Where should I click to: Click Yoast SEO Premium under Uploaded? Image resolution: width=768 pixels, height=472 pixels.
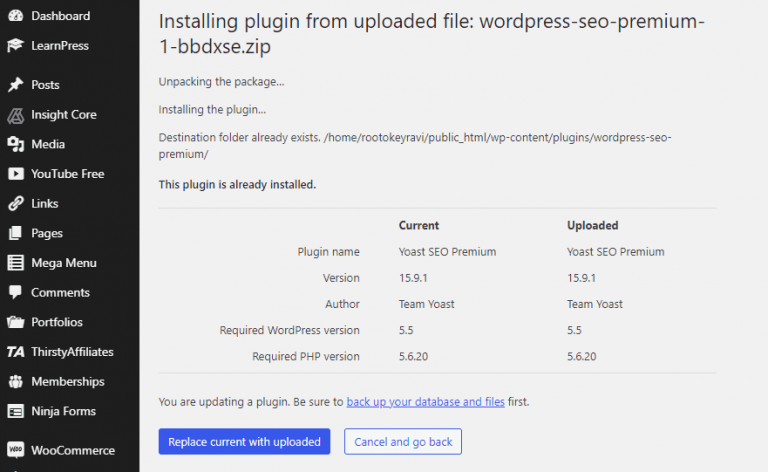(616, 252)
